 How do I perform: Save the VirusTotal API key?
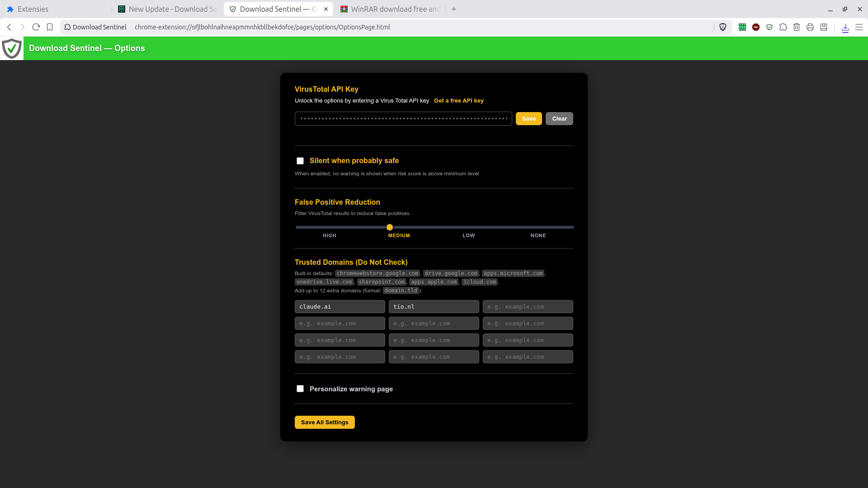coord(529,119)
